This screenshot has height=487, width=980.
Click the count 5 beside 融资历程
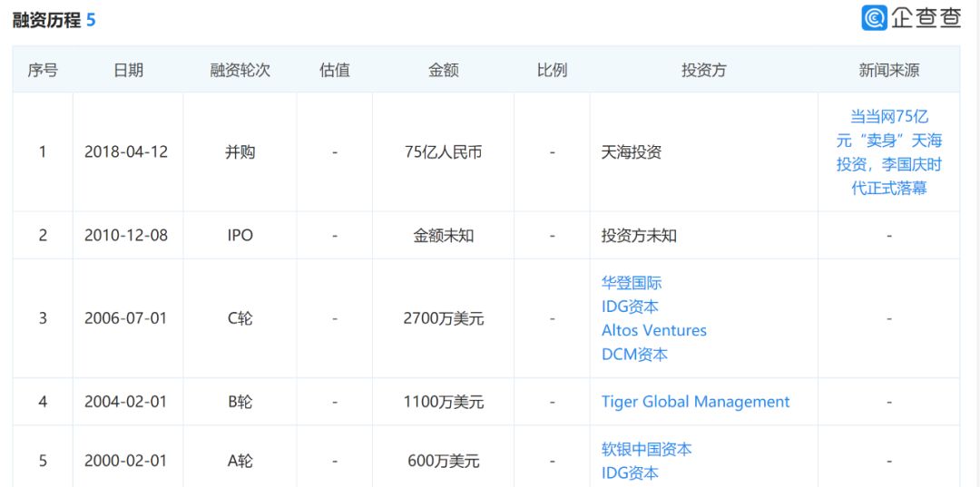click(91, 20)
